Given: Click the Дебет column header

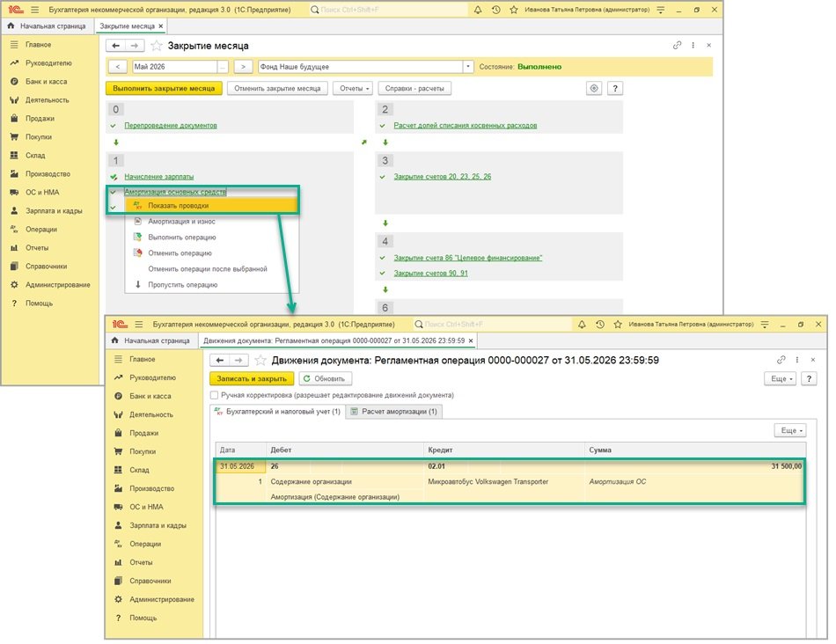Looking at the screenshot, I should (x=345, y=450).
